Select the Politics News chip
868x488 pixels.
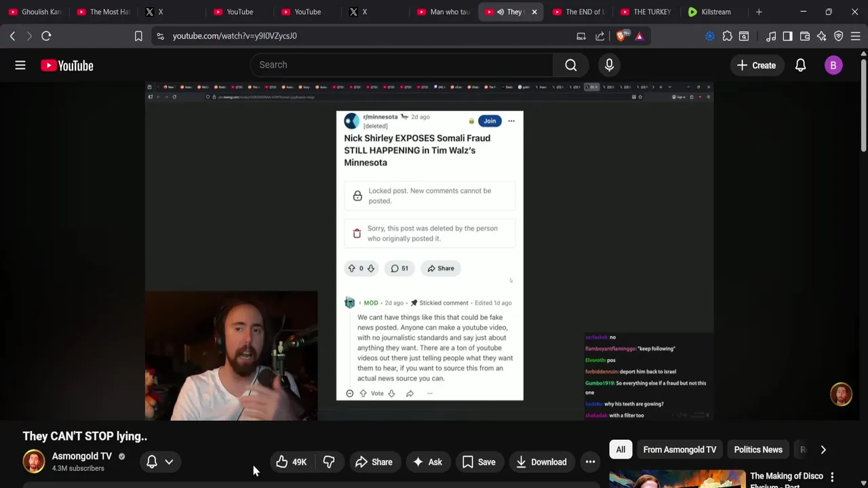(758, 449)
